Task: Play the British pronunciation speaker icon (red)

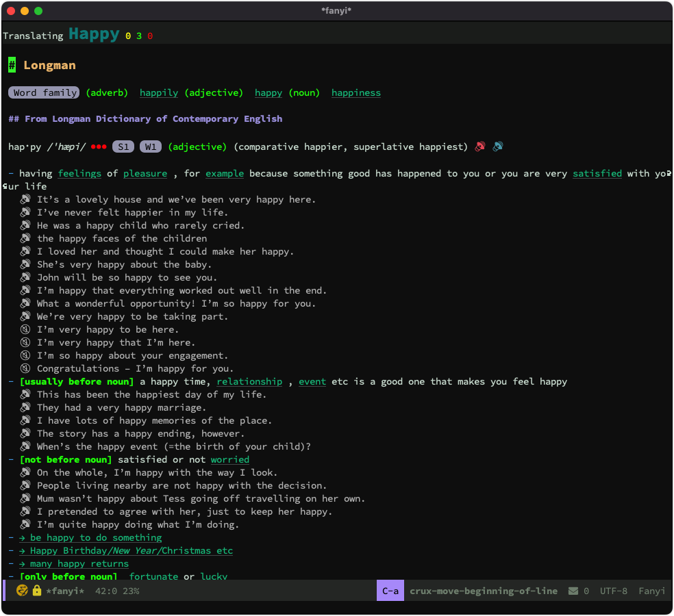Action: 479,146
